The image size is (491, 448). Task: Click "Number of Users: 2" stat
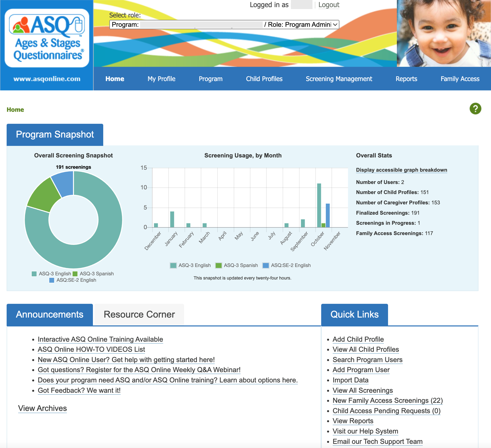[380, 182]
